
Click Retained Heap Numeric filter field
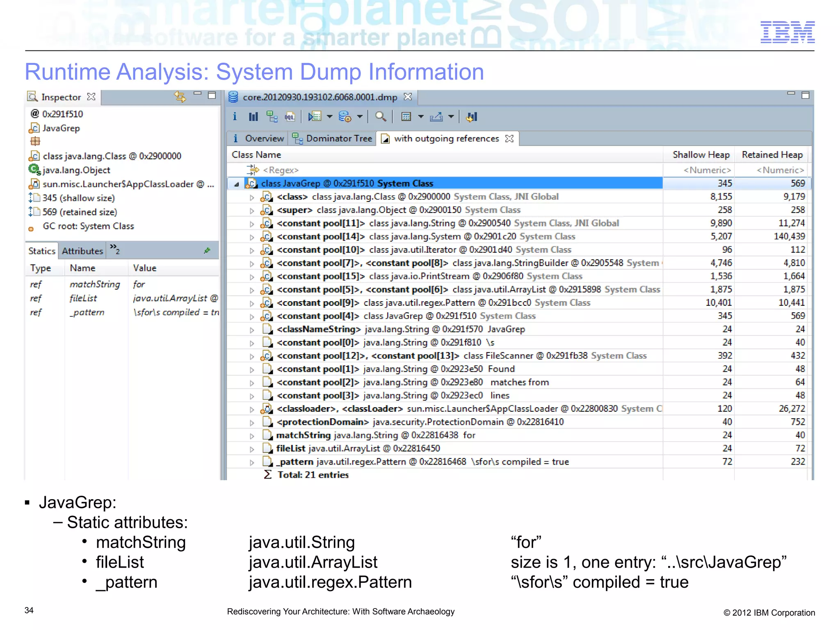point(772,170)
